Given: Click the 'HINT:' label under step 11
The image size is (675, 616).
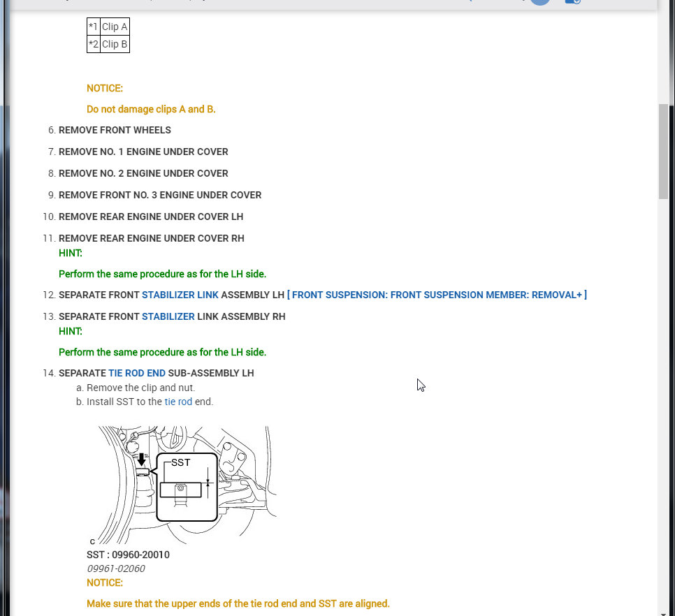Looking at the screenshot, I should (x=71, y=254).
